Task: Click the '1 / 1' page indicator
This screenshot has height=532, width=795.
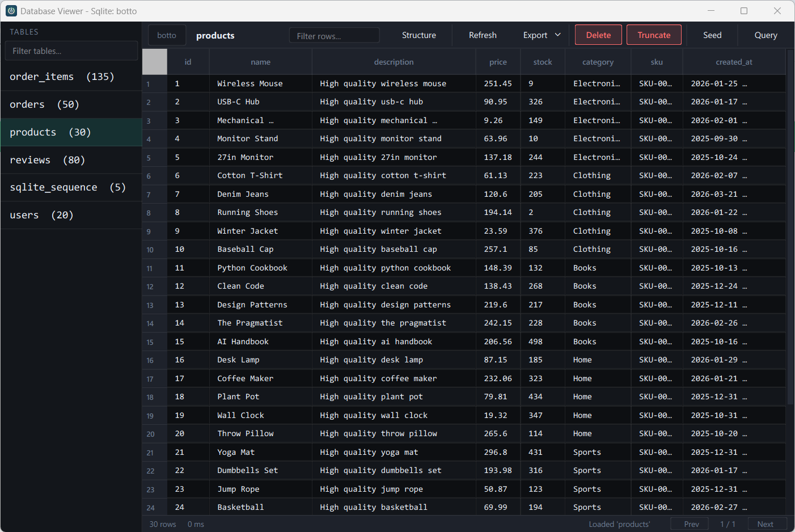Action: pos(728,524)
